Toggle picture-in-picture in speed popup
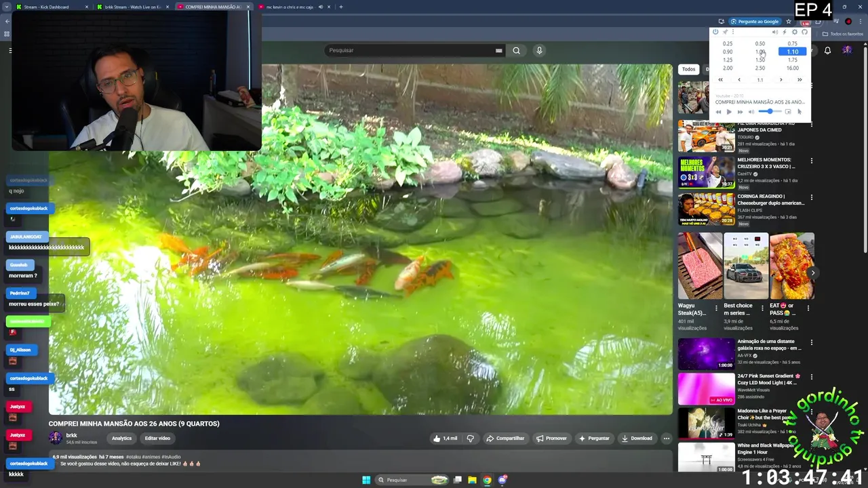Viewport: 868px width, 488px height. (788, 112)
